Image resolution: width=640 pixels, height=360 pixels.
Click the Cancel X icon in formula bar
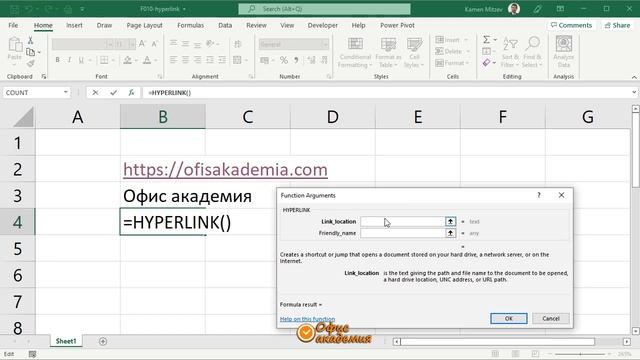tap(95, 93)
